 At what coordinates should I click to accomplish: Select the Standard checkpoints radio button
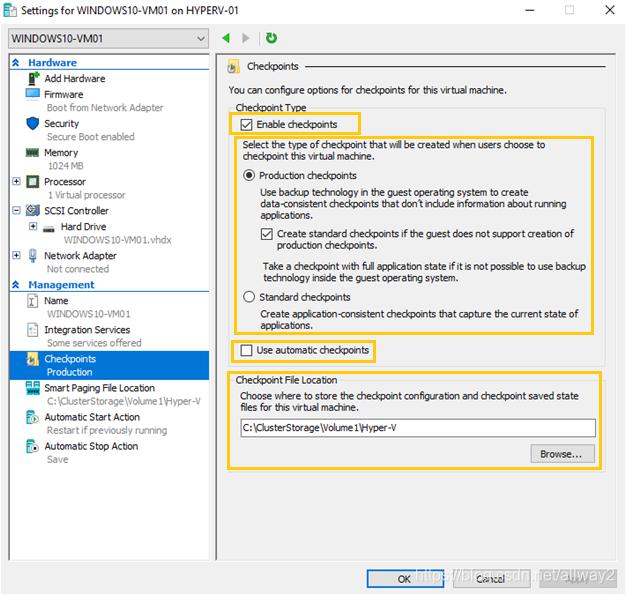click(250, 297)
